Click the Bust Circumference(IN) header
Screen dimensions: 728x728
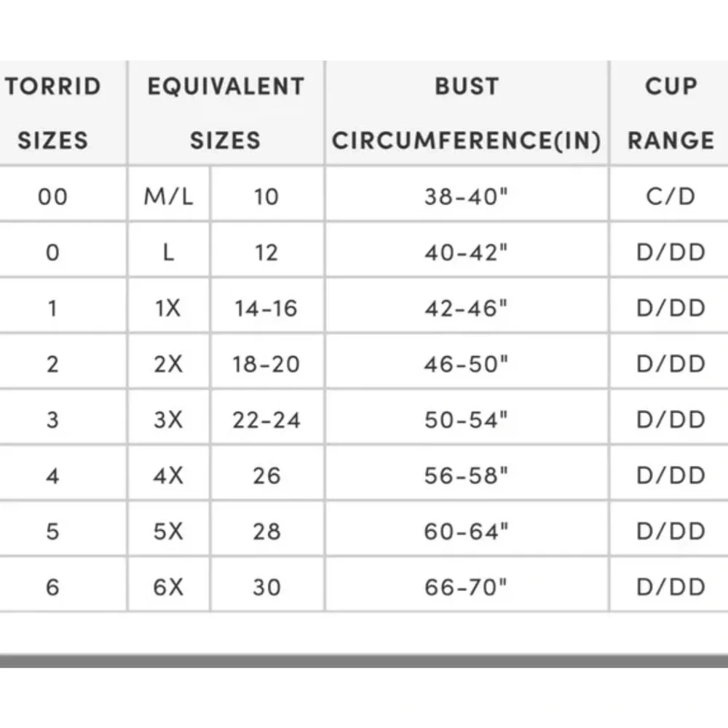467,113
